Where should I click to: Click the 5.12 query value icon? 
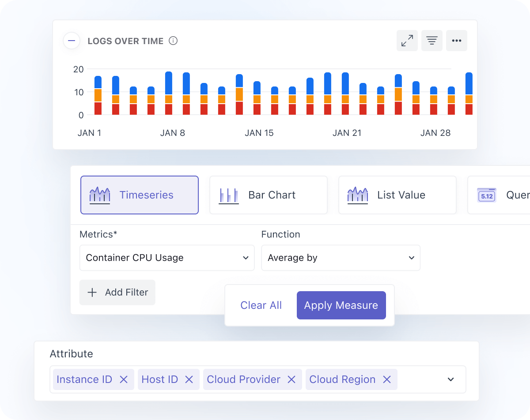(487, 195)
